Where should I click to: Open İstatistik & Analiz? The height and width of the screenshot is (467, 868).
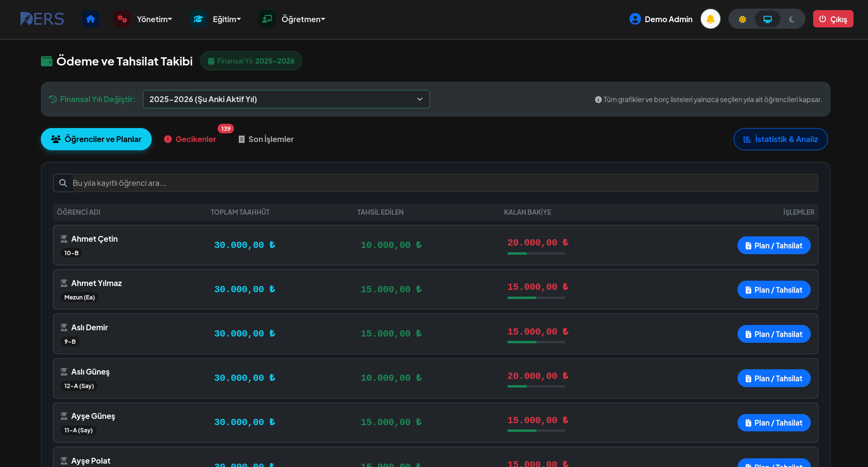coord(781,139)
